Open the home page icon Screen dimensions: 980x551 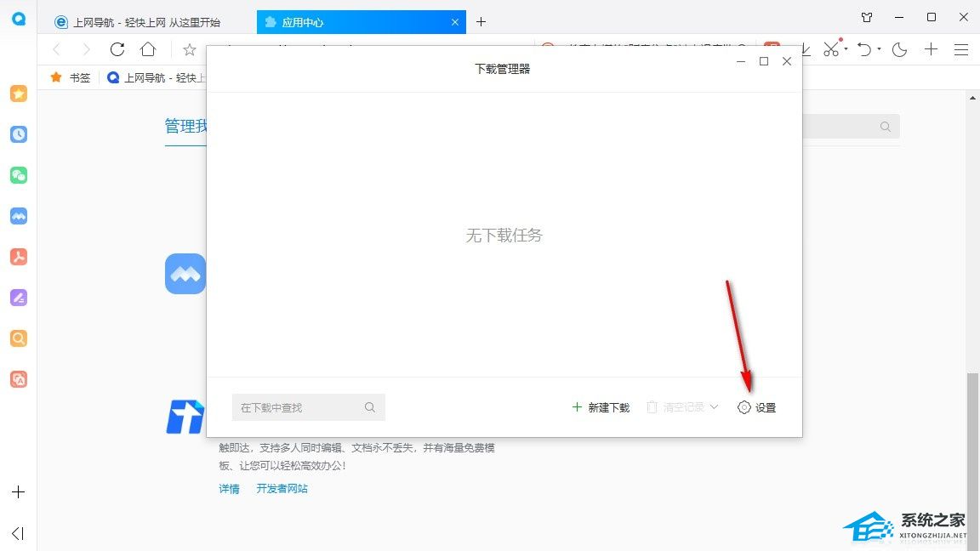(x=148, y=48)
